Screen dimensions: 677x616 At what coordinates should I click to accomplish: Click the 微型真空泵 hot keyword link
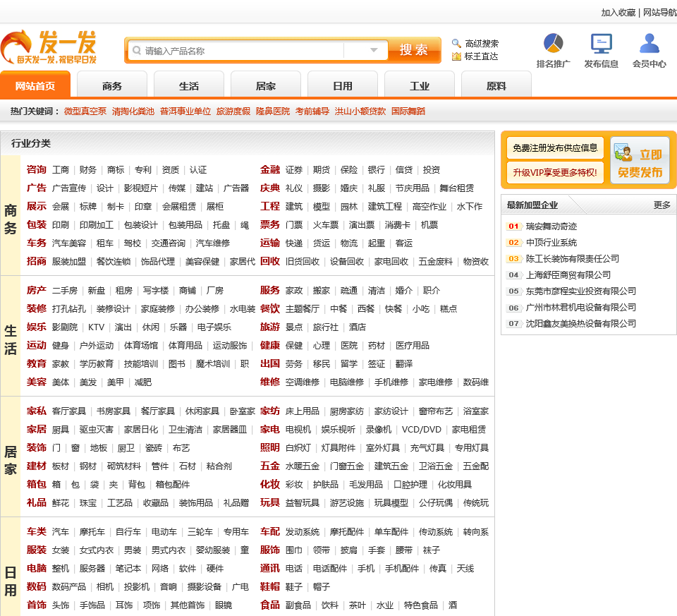tap(85, 111)
